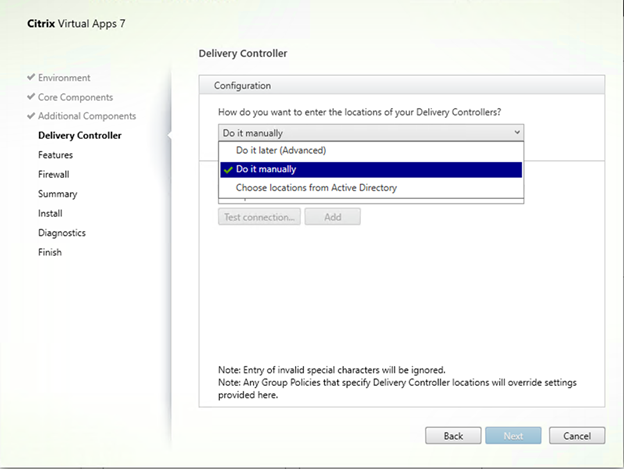Click the Add button
Image resolution: width=624 pixels, height=469 pixels.
pyautogui.click(x=333, y=217)
